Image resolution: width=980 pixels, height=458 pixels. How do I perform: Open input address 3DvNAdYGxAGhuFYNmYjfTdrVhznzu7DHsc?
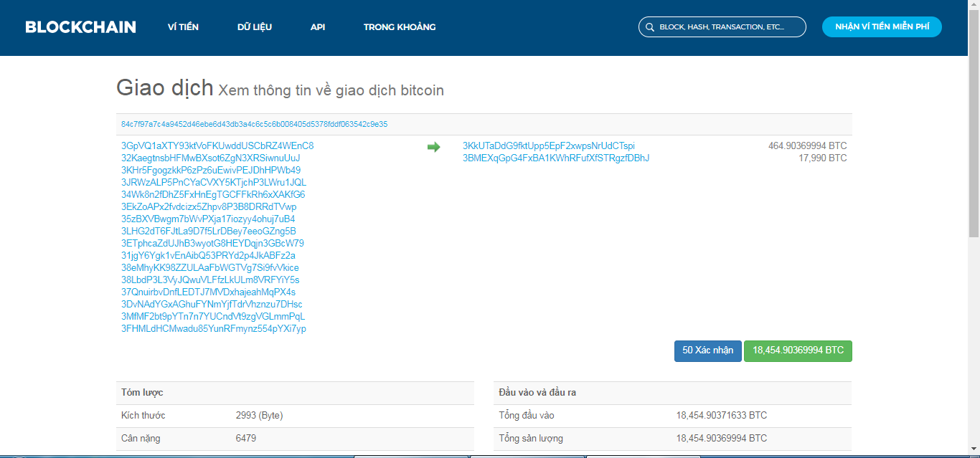point(212,304)
